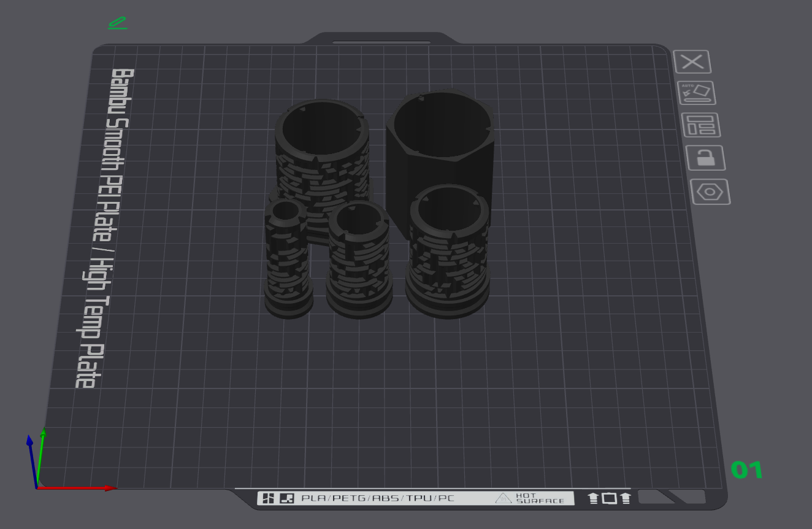The width and height of the screenshot is (812, 529).
Task: Select the middle front maze cylinder model
Action: pos(358,261)
